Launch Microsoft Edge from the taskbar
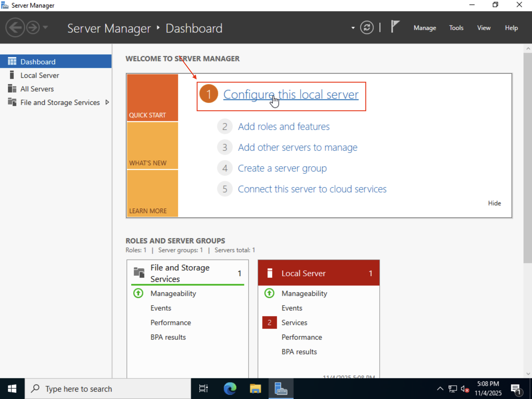Viewport: 532px width, 399px height. tap(230, 388)
